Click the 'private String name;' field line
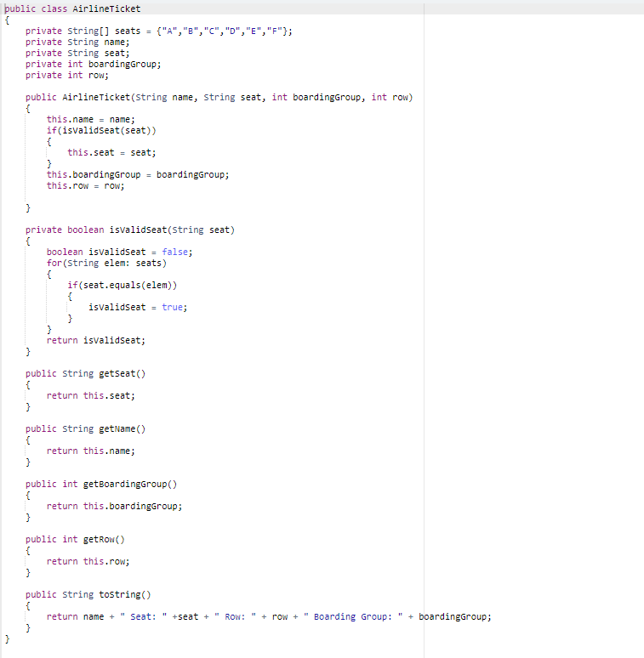 tap(77, 42)
